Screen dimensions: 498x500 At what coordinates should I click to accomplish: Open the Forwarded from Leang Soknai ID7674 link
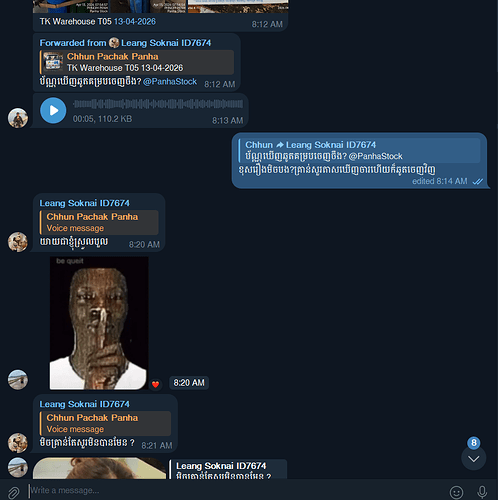[x=125, y=43]
